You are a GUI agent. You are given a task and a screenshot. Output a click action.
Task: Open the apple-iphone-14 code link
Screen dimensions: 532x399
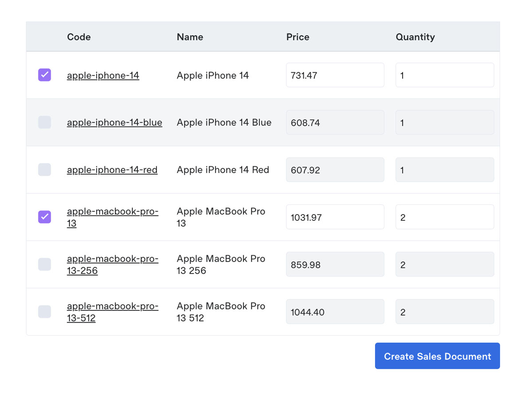(x=103, y=75)
